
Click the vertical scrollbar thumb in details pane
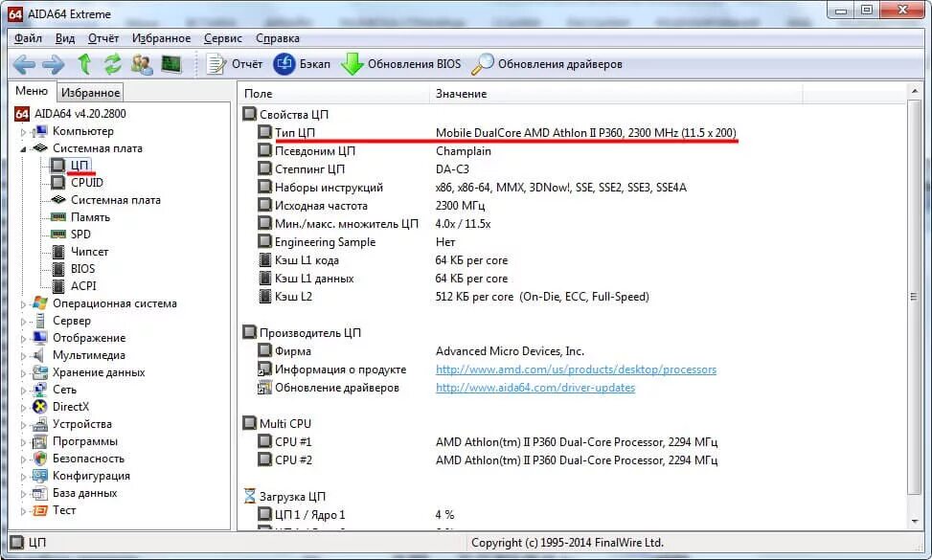pyautogui.click(x=914, y=297)
